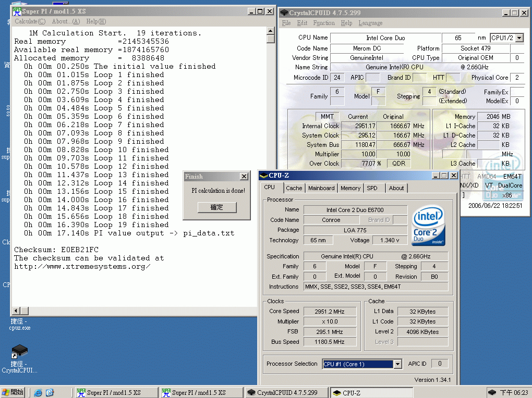Switch to the Mainboard tab in CPU-Z

tap(321, 188)
